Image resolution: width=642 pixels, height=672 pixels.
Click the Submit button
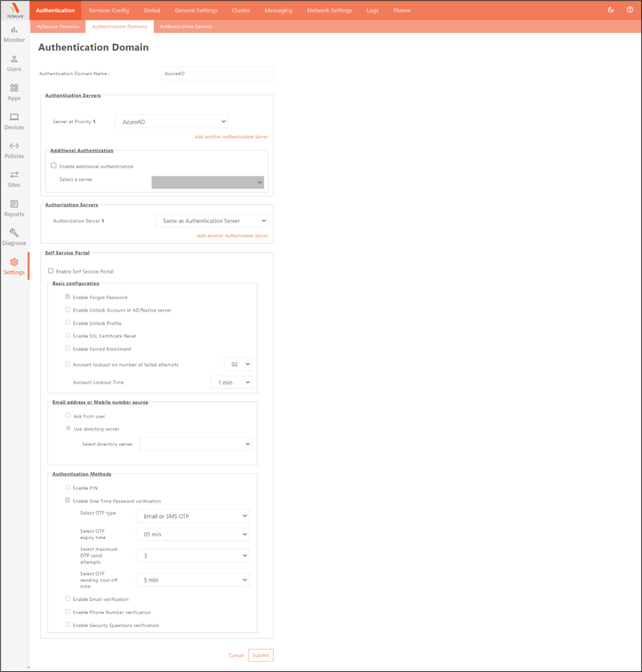260,655
